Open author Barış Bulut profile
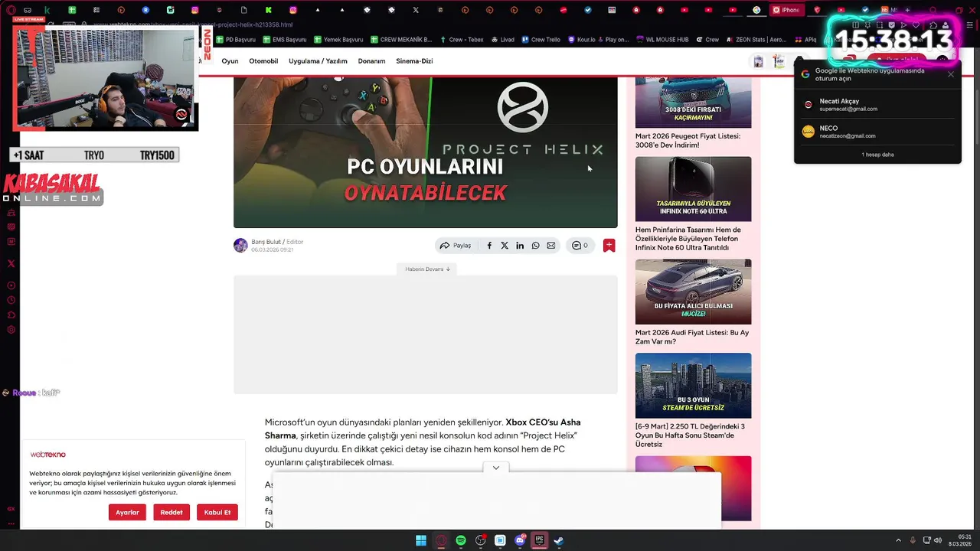980x551 pixels. (266, 242)
